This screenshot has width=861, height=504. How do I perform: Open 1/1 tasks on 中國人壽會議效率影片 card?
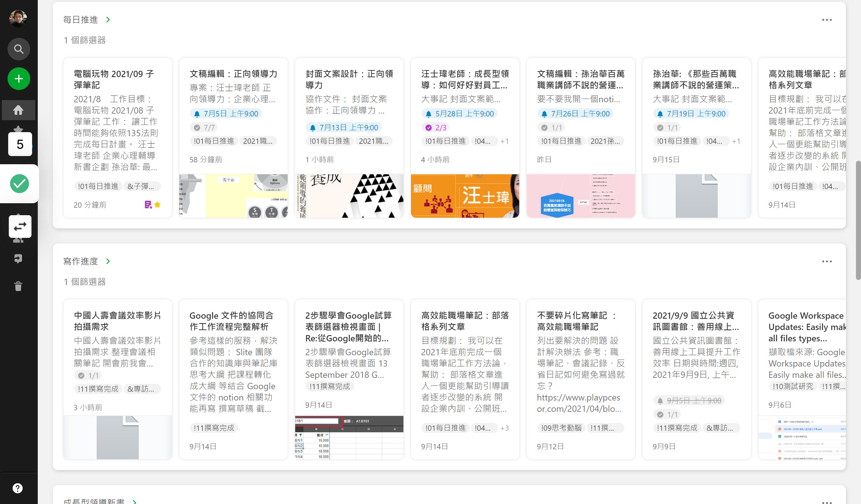(x=88, y=376)
